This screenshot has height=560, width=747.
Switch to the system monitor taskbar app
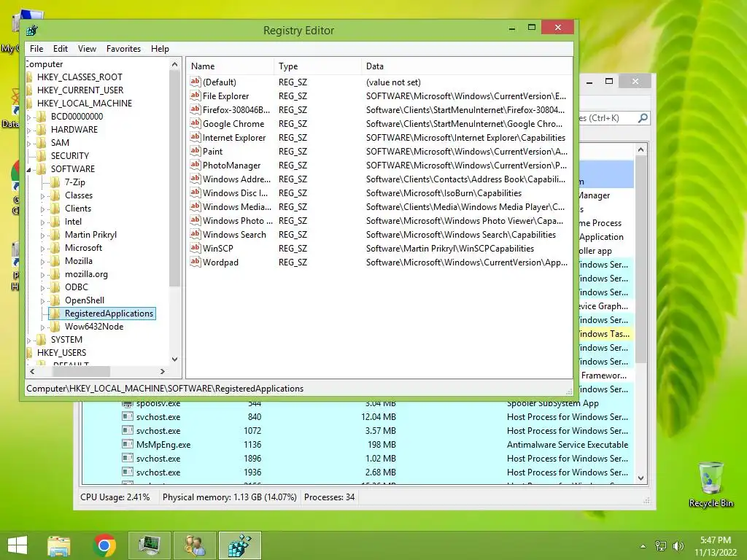[x=150, y=545]
